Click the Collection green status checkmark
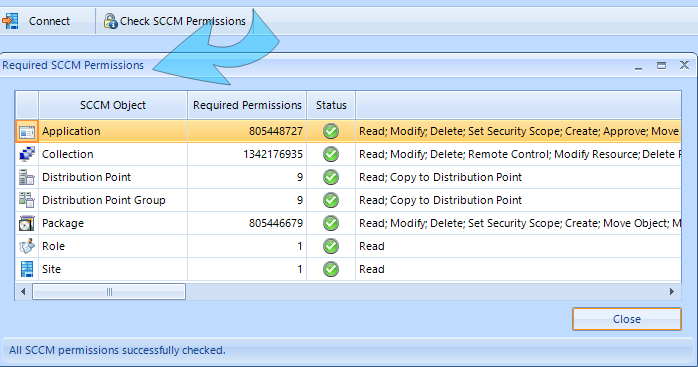698x367 pixels. (331, 154)
